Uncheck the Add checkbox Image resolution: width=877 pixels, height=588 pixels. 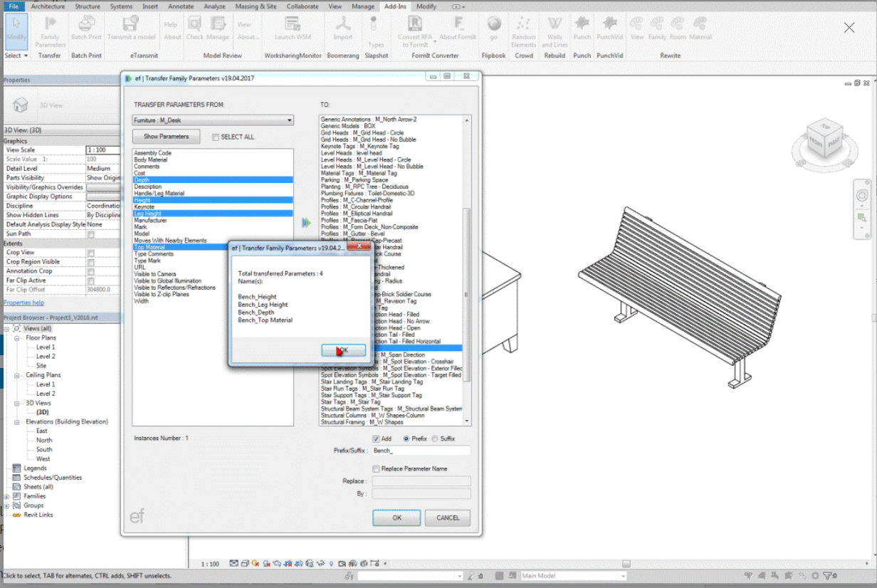pos(377,439)
